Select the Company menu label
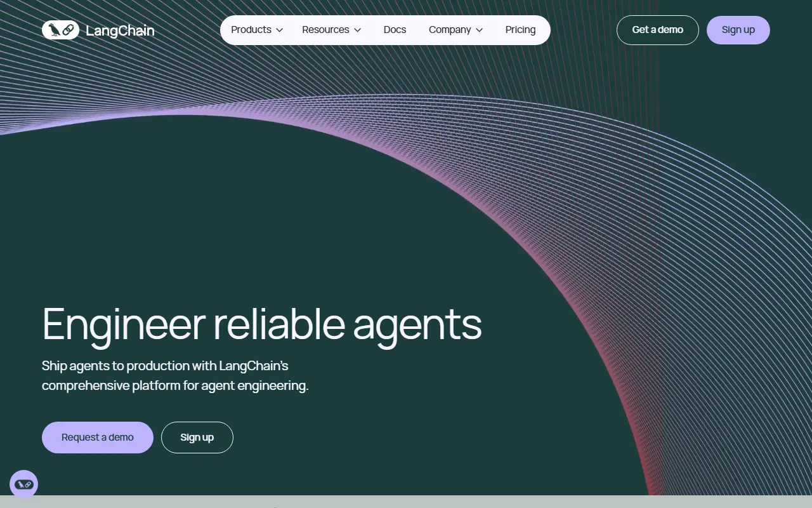This screenshot has width=812, height=508. (x=449, y=30)
